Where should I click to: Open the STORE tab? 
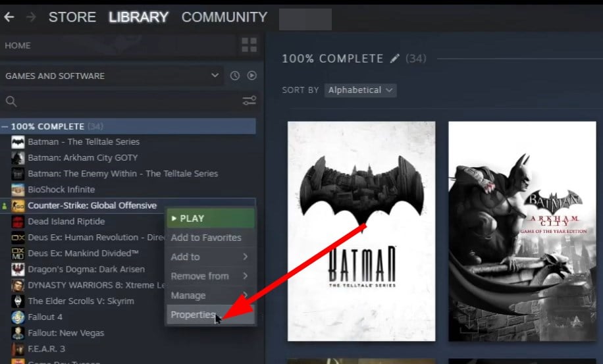click(72, 17)
